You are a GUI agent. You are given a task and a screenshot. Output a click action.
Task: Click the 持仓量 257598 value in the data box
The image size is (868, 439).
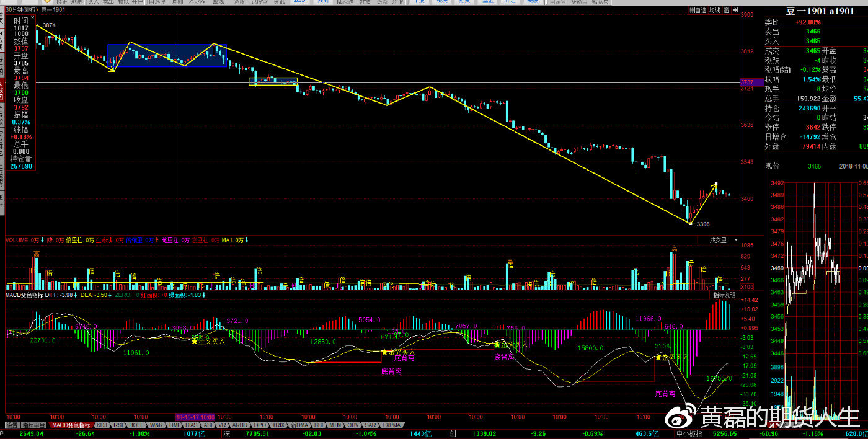21,166
